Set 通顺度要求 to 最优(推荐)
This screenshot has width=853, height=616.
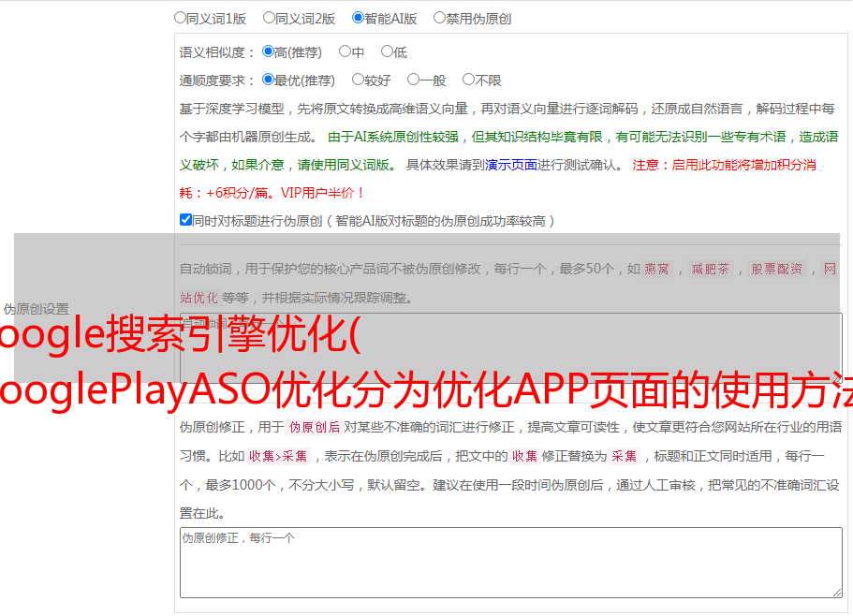point(268,81)
